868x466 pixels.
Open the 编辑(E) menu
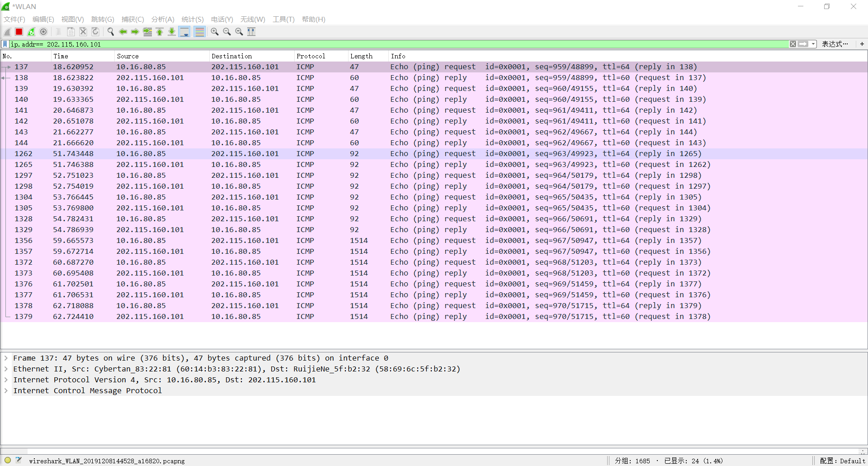pyautogui.click(x=43, y=19)
